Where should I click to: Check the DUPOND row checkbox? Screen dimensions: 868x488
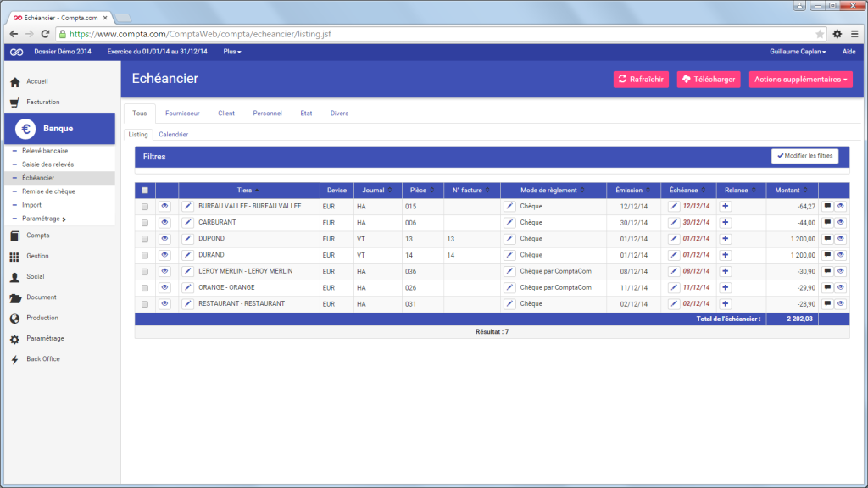145,239
